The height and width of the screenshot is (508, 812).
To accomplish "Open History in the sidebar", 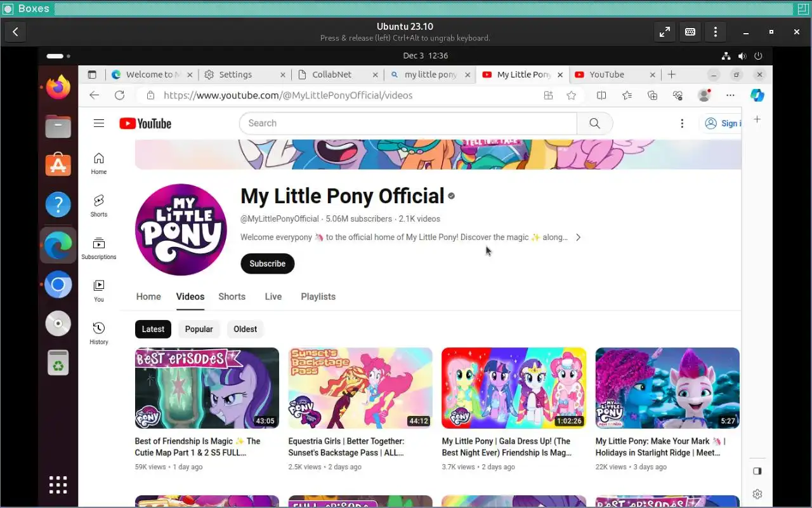I will (99, 333).
